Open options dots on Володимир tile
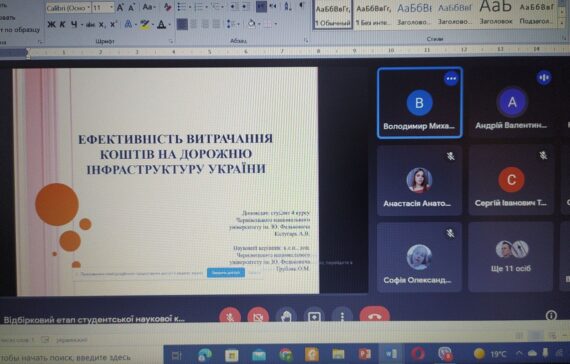Image resolution: width=570 pixels, height=364 pixels. (x=451, y=79)
